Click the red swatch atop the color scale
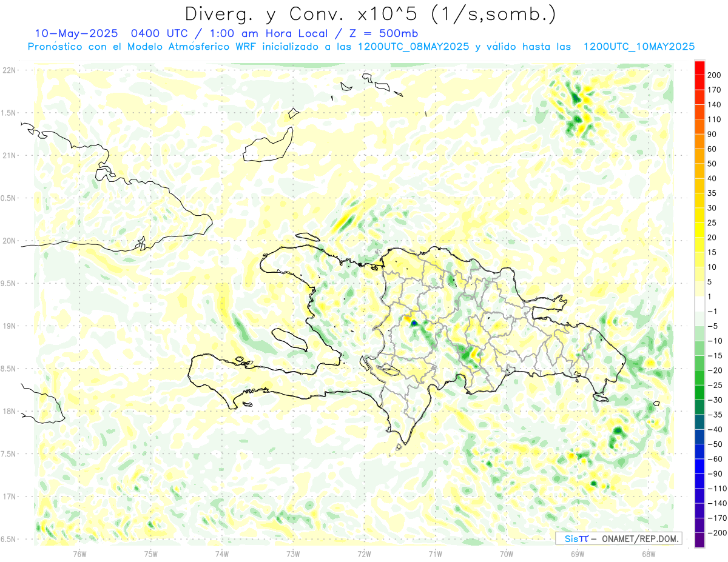Viewport: 728px width, 562px height. coord(699,67)
